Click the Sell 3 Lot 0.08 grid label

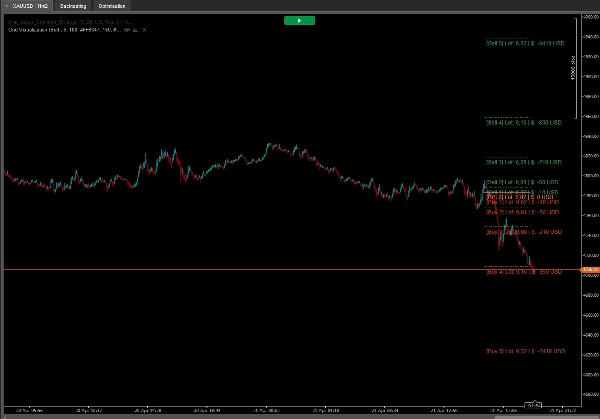(x=523, y=162)
